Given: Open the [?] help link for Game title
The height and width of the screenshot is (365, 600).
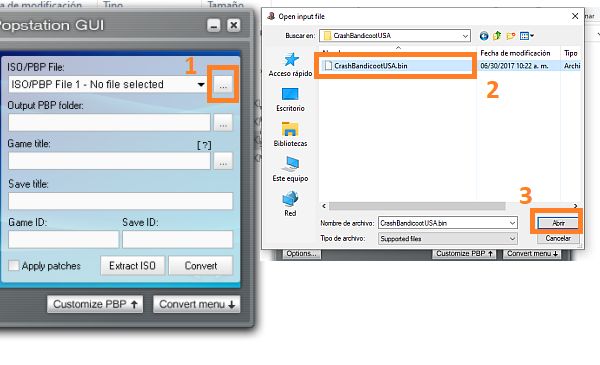Looking at the screenshot, I should [204, 145].
